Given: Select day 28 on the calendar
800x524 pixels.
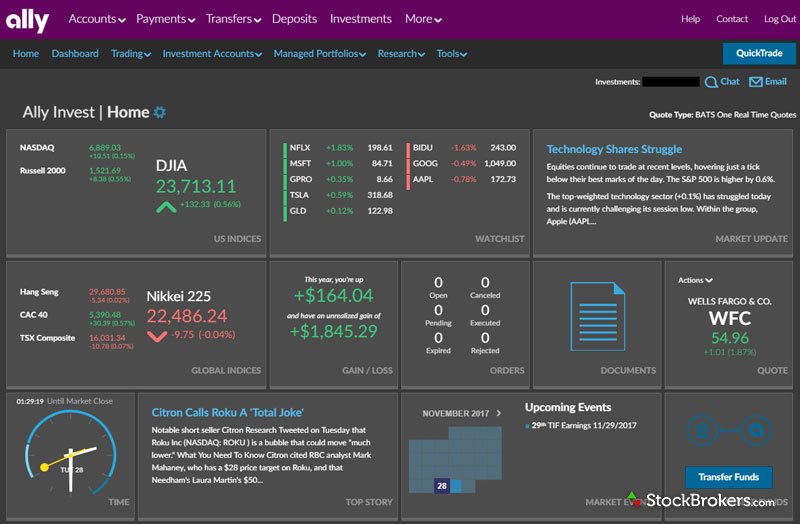Looking at the screenshot, I should [442, 486].
